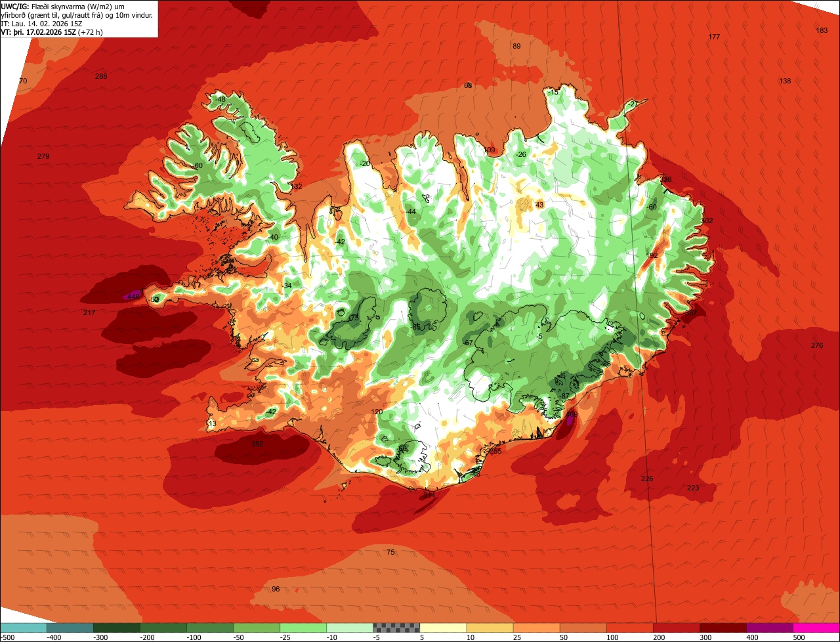840x642 pixels.
Task: Click the golden yellow legend swatch at 10
Action: point(489,628)
